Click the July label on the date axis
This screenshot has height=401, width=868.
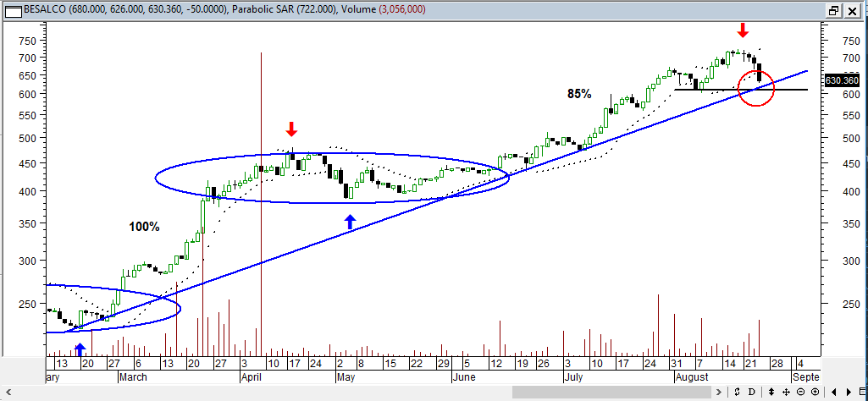(574, 377)
